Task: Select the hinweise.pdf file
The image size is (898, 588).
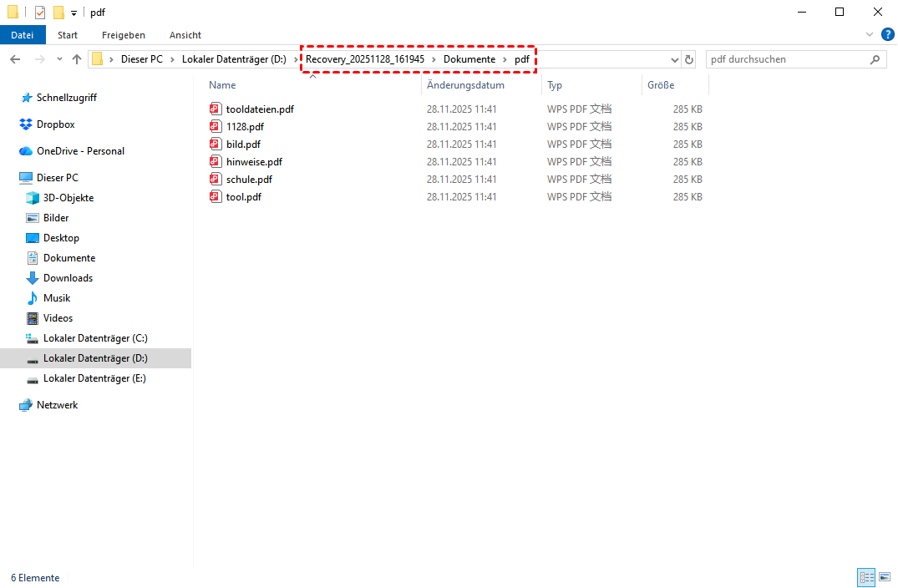Action: tap(254, 162)
